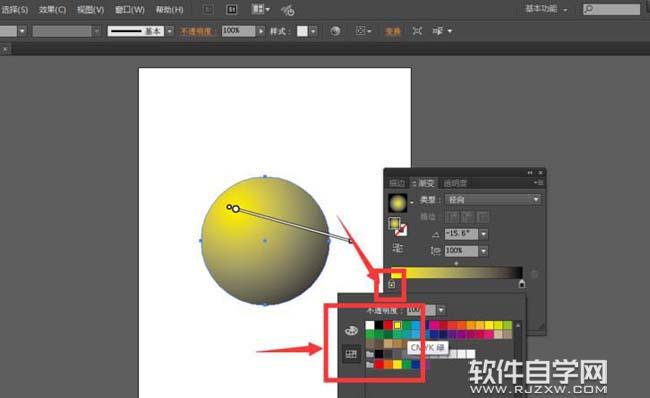The width and height of the screenshot is (650, 398).
Task: Expand the control bar opacity slider arrow
Action: coord(261,31)
